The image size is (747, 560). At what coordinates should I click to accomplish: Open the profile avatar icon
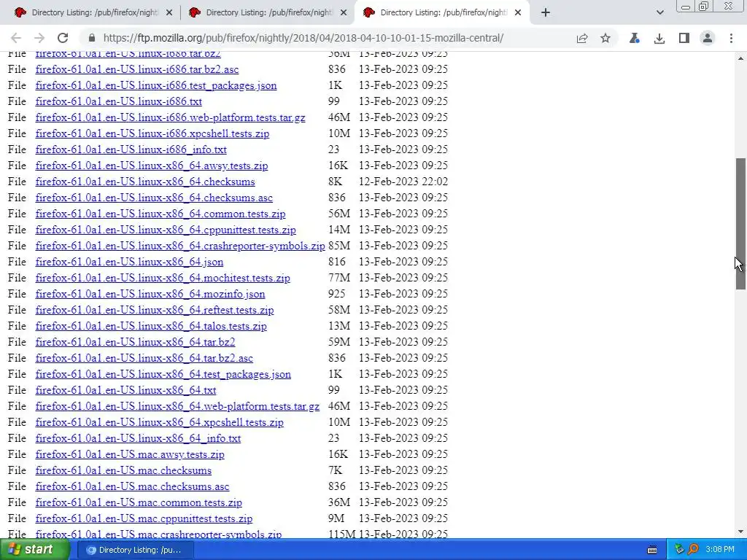click(708, 38)
